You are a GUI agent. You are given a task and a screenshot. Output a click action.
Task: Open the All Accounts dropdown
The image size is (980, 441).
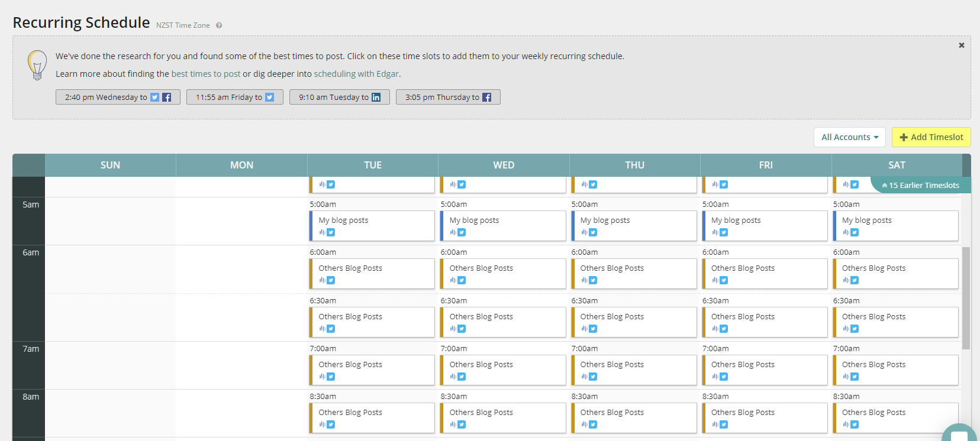point(850,137)
